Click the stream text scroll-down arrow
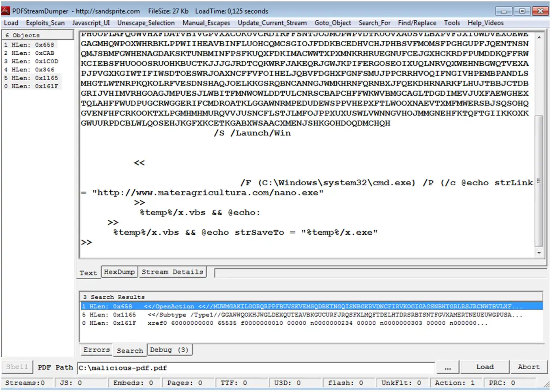 (539, 253)
